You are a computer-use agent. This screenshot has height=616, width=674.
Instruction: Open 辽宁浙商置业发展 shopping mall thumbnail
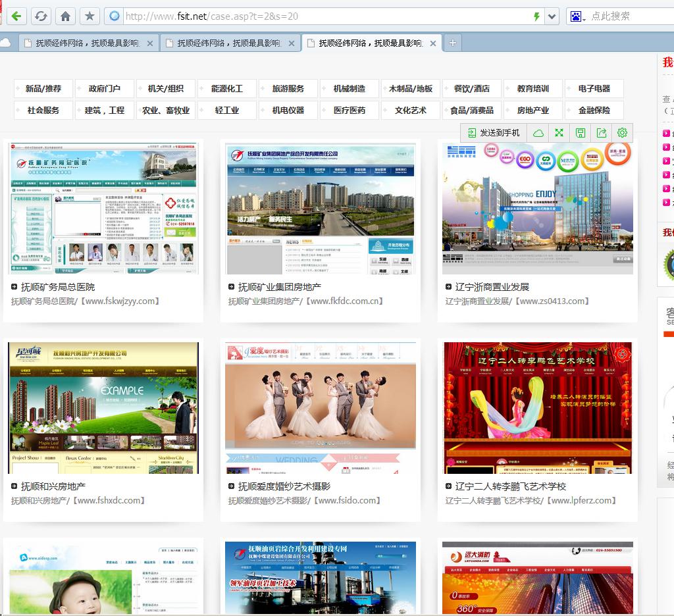[x=538, y=209]
